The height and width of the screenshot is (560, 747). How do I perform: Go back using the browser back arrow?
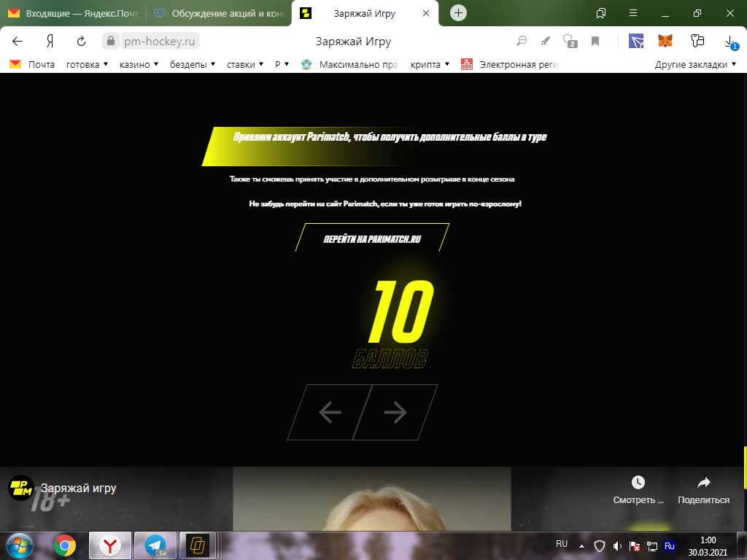pyautogui.click(x=18, y=42)
